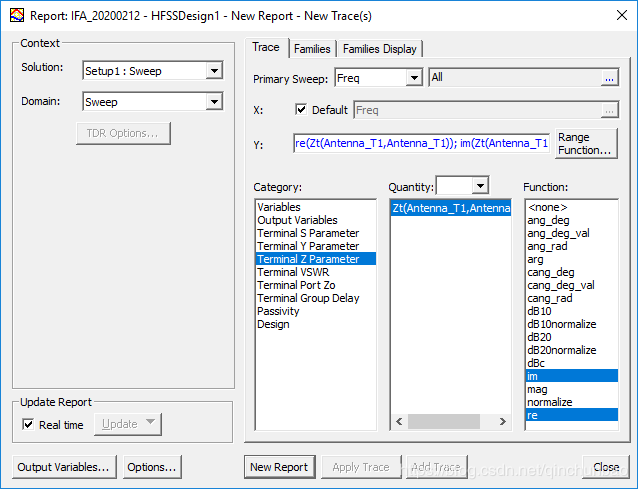Click the New Report button
The image size is (638, 489).
coord(280,467)
